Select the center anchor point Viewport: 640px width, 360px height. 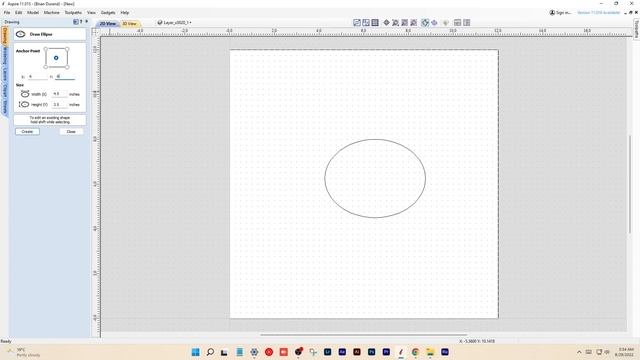pos(56,58)
